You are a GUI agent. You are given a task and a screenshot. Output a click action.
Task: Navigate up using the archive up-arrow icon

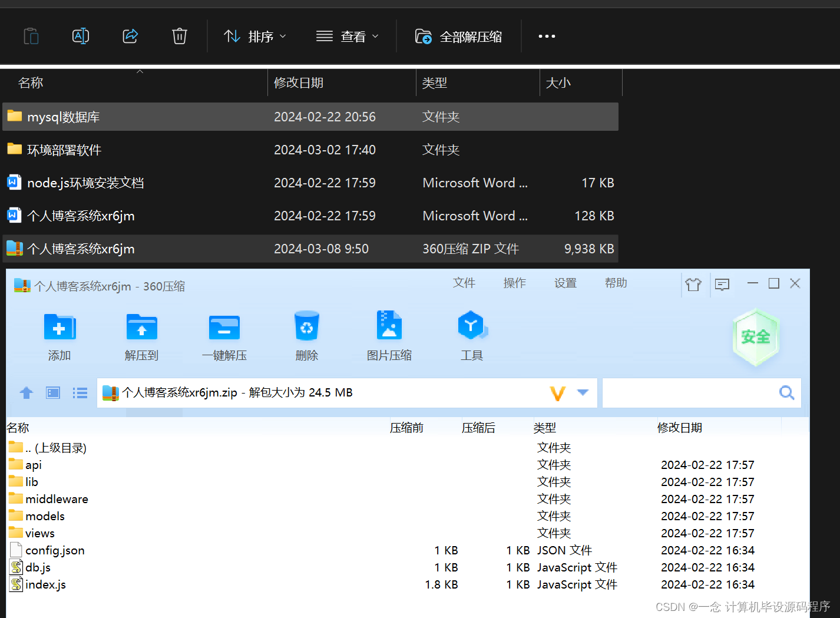(26, 392)
